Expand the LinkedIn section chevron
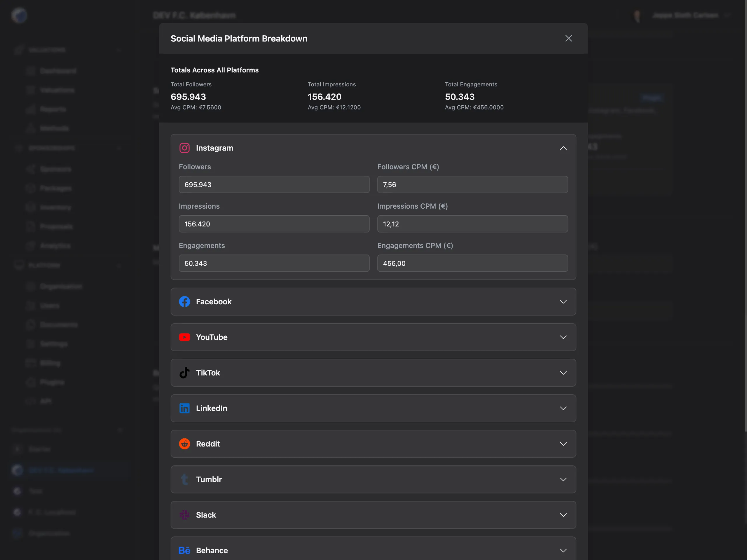 pyautogui.click(x=563, y=408)
